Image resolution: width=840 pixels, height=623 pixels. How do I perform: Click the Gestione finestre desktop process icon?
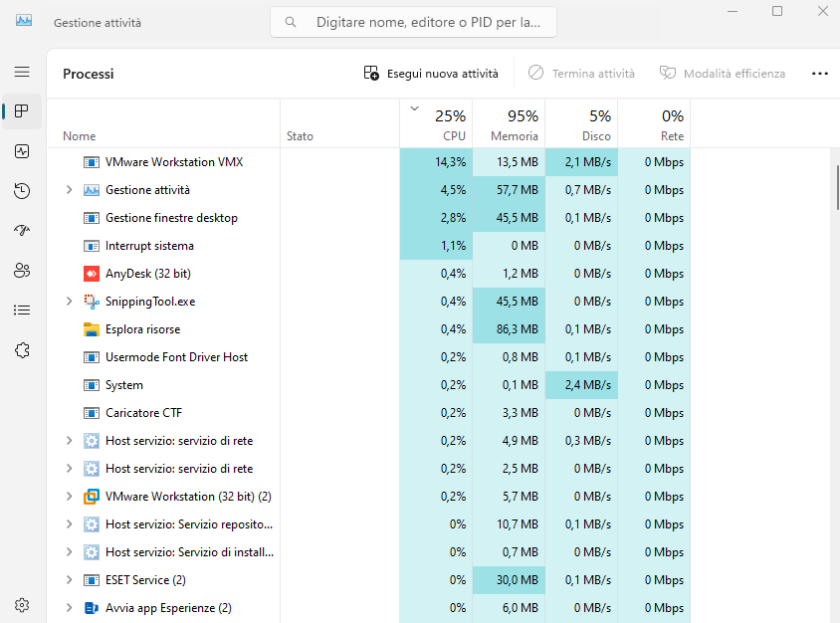tap(92, 218)
